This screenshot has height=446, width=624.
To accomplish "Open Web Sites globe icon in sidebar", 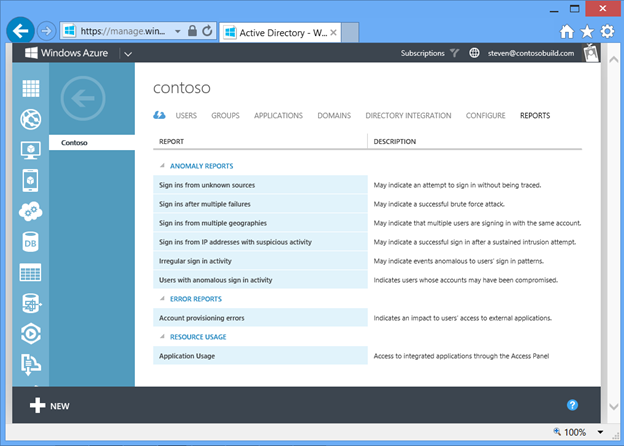I will pyautogui.click(x=31, y=119).
